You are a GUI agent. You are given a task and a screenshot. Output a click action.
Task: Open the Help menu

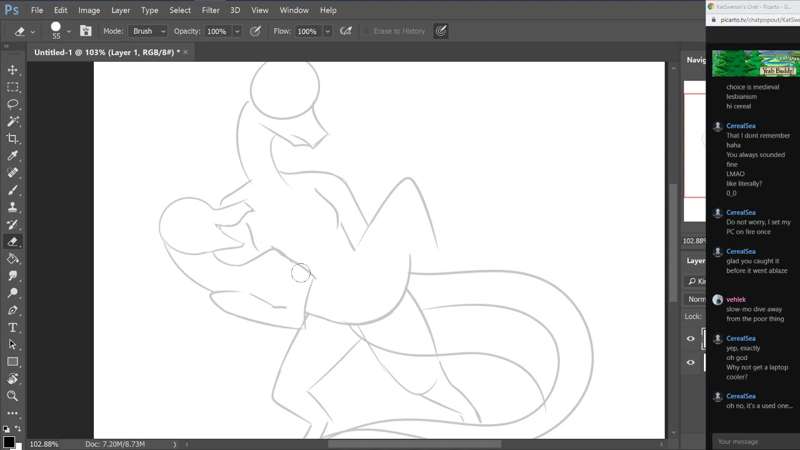click(x=328, y=10)
